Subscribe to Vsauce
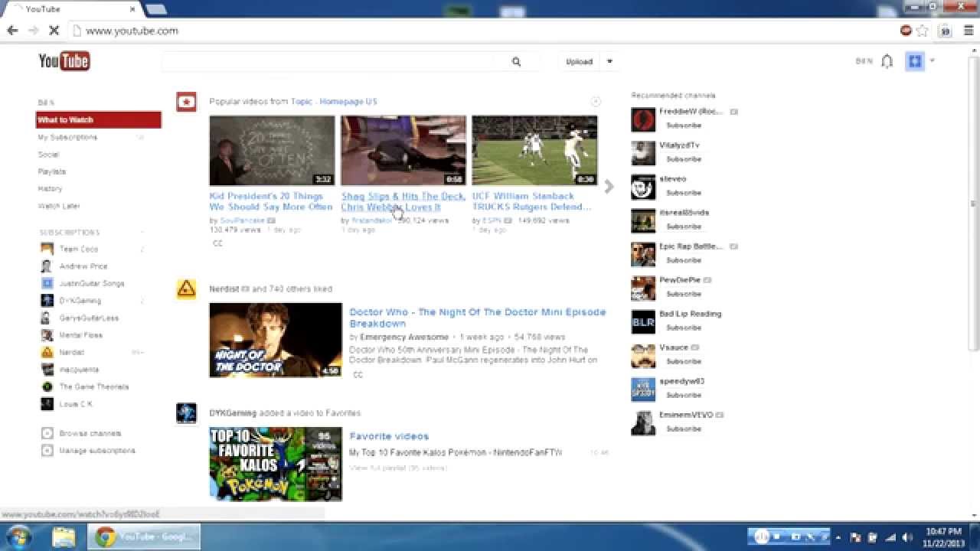The image size is (980, 551). (684, 361)
